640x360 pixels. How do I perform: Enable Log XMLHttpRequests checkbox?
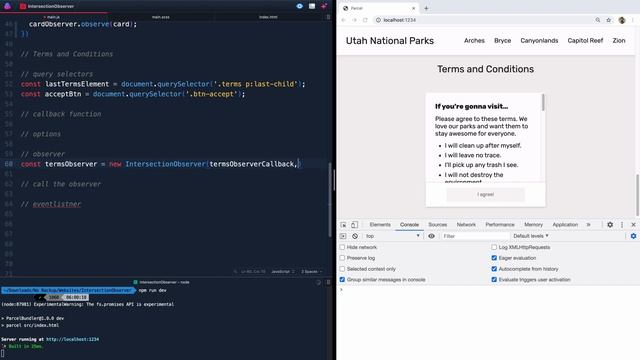pos(494,247)
